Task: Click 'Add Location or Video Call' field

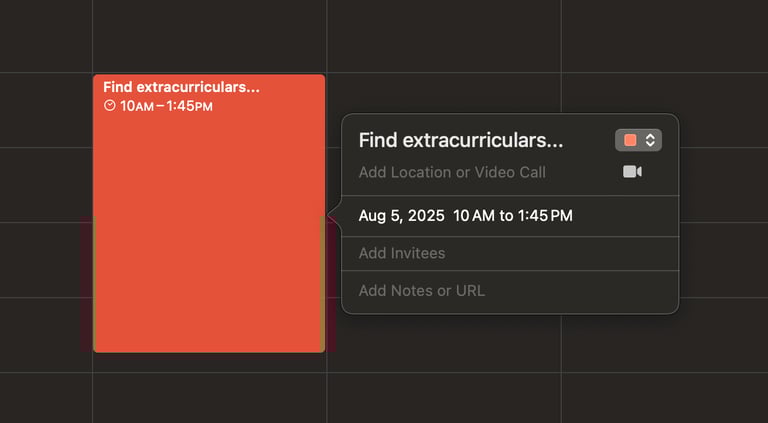Action: pos(452,172)
